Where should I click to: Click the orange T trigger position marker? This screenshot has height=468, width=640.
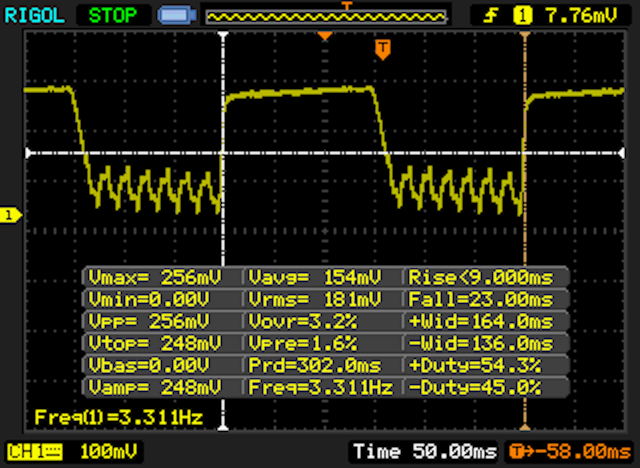tap(382, 50)
